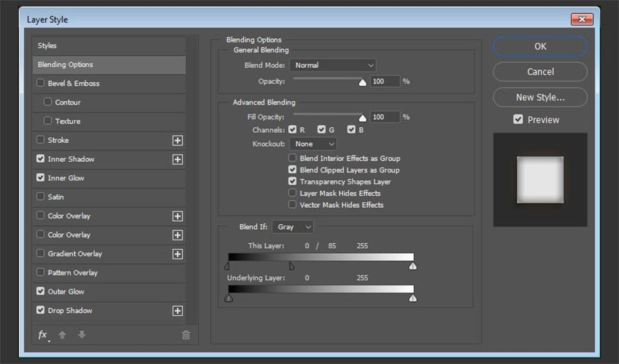Select the Satin effect entry
Viewport: 619px width, 364px height.
(x=55, y=197)
